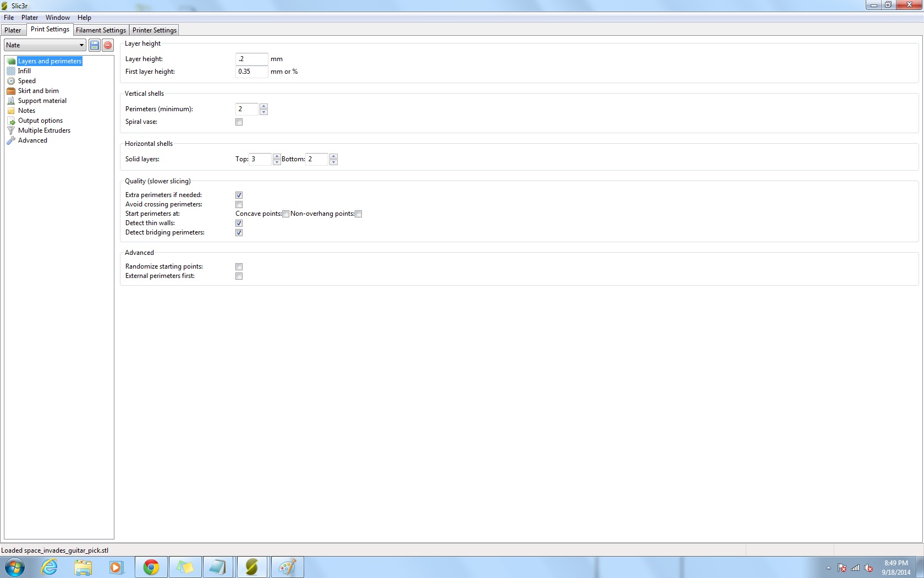924x578 pixels.
Task: Open the Plater menu
Action: 30,18
